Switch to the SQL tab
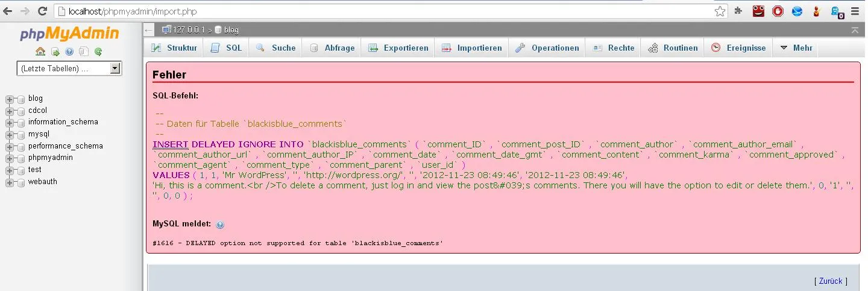The width and height of the screenshot is (868, 291). pos(227,48)
